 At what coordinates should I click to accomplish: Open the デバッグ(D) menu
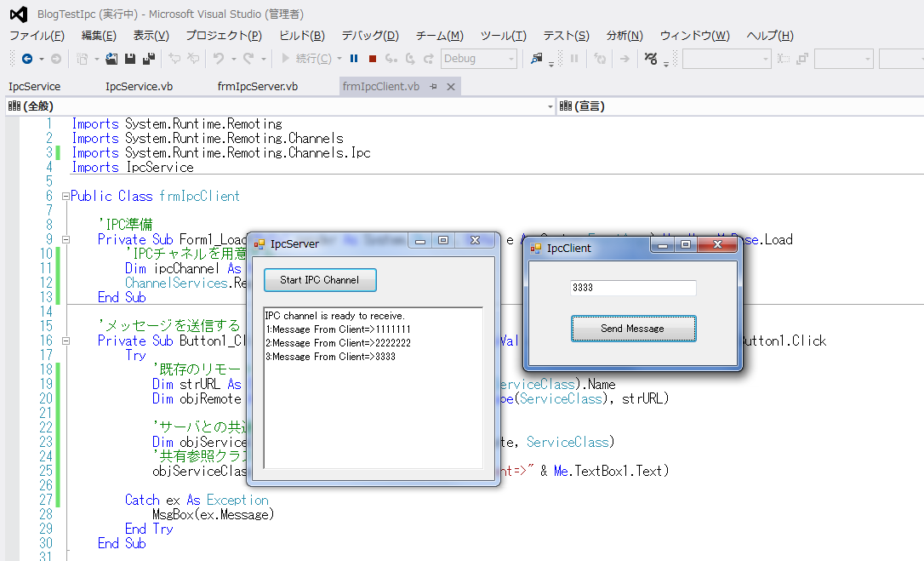(370, 36)
